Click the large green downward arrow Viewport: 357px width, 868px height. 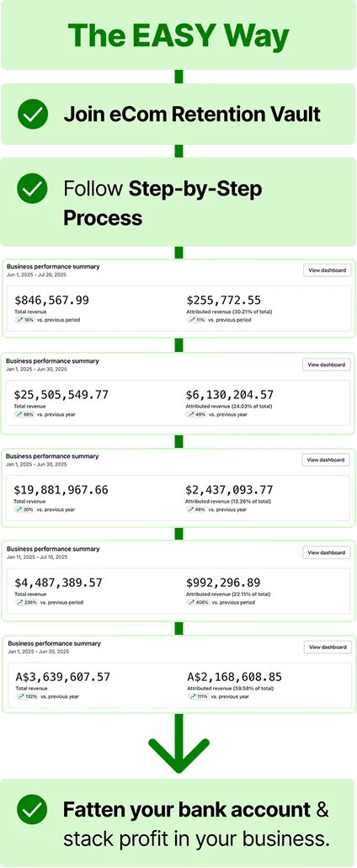178,744
